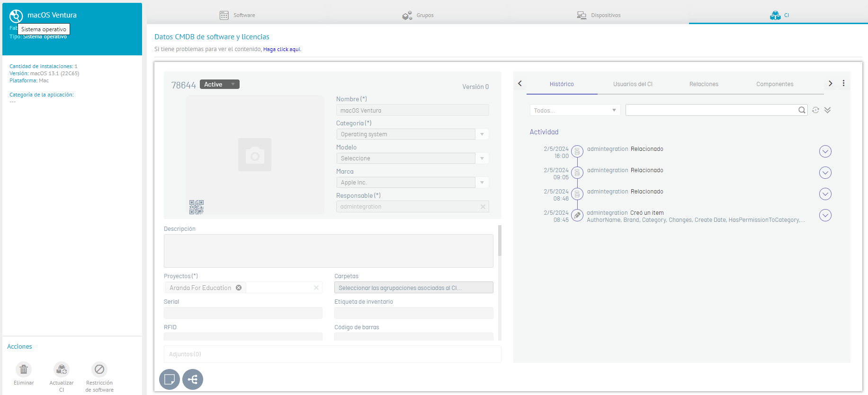Clear the Proyectos field
This screenshot has width=868, height=395.
click(316, 288)
